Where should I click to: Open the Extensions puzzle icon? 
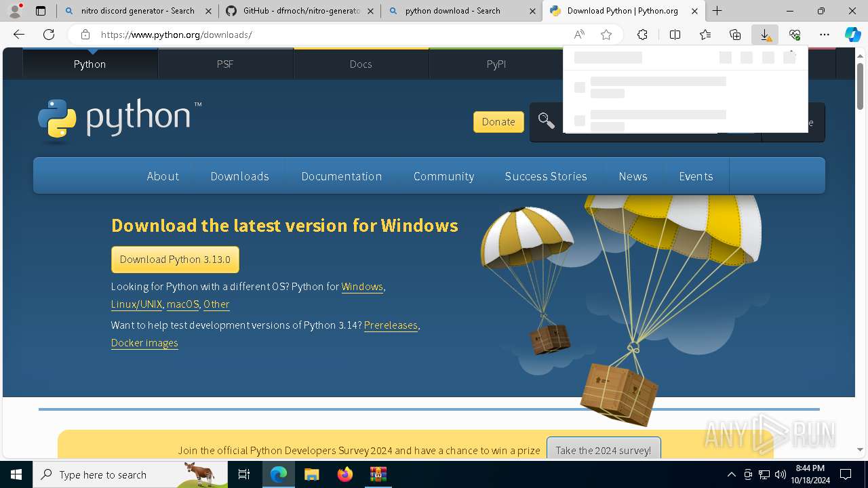click(x=642, y=35)
